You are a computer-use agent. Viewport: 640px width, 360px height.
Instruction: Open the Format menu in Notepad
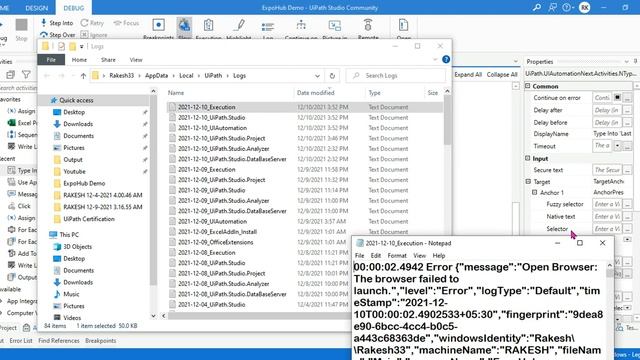397,256
